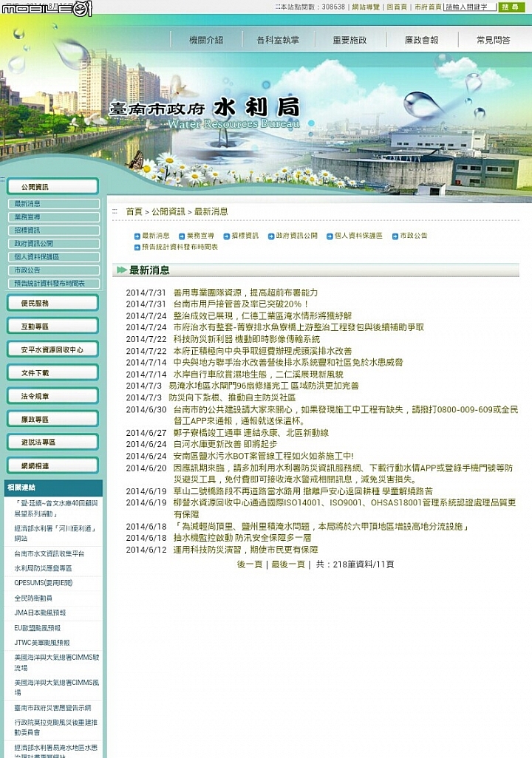Viewport: 532px width, 758px height.
Task: Open related link 水利局防災應變專區
Action: [43, 568]
